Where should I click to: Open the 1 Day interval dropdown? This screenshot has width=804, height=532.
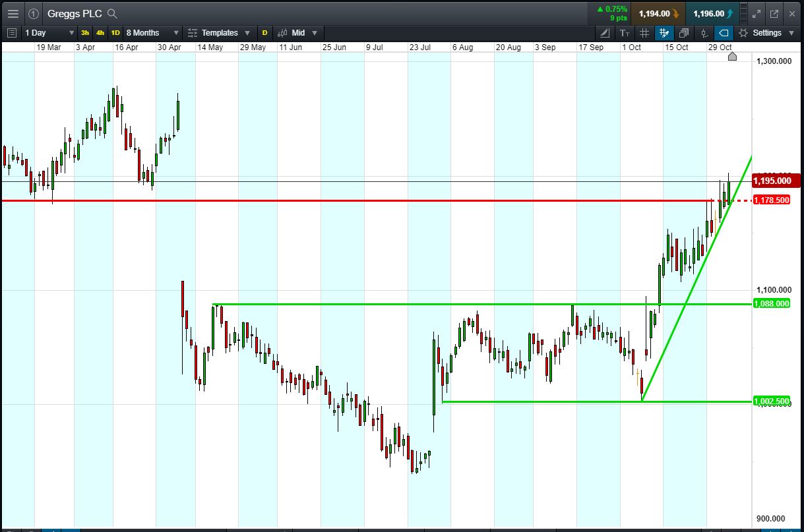coord(49,32)
